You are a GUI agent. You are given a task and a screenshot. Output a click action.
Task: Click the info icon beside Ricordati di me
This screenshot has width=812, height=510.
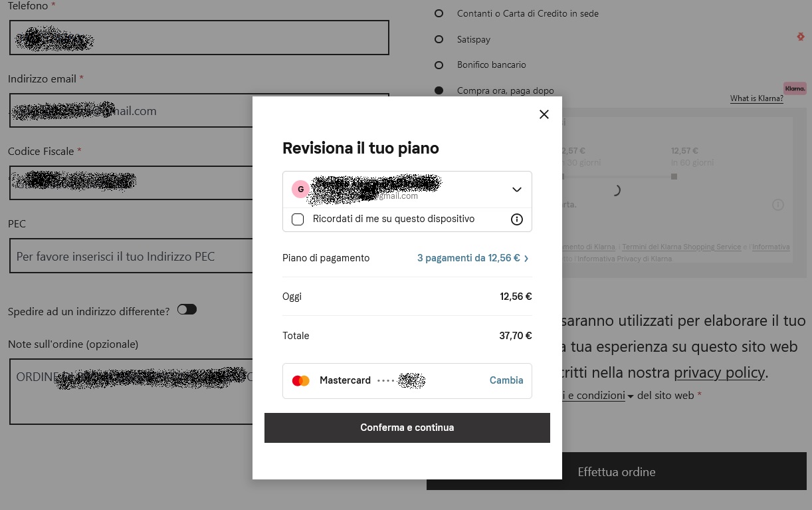click(x=517, y=219)
